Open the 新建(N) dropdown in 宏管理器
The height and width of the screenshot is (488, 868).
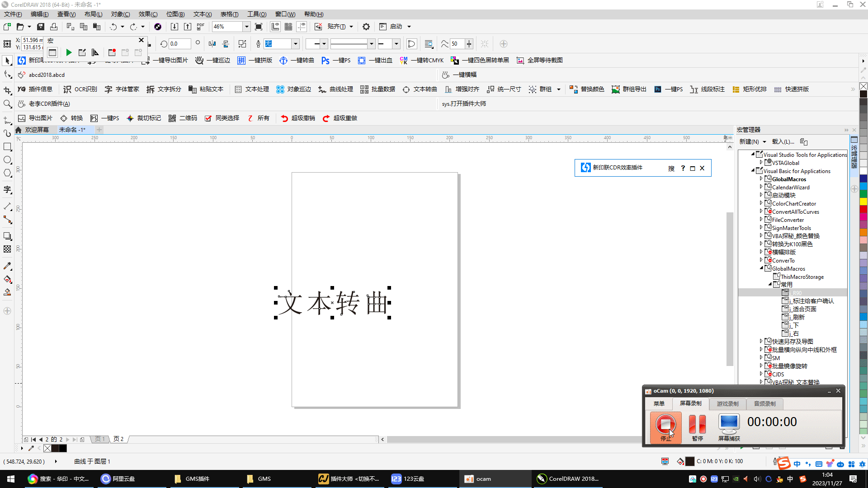pyautogui.click(x=752, y=141)
